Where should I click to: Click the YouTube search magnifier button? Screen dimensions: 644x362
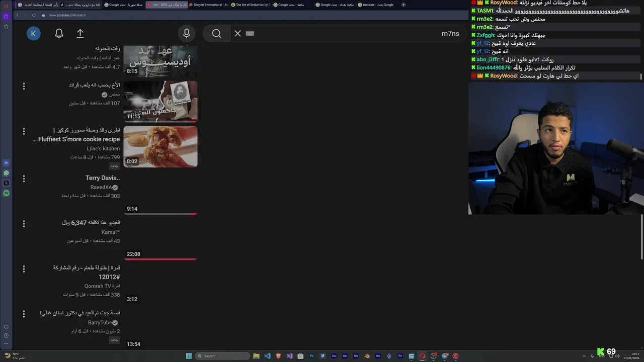216,34
